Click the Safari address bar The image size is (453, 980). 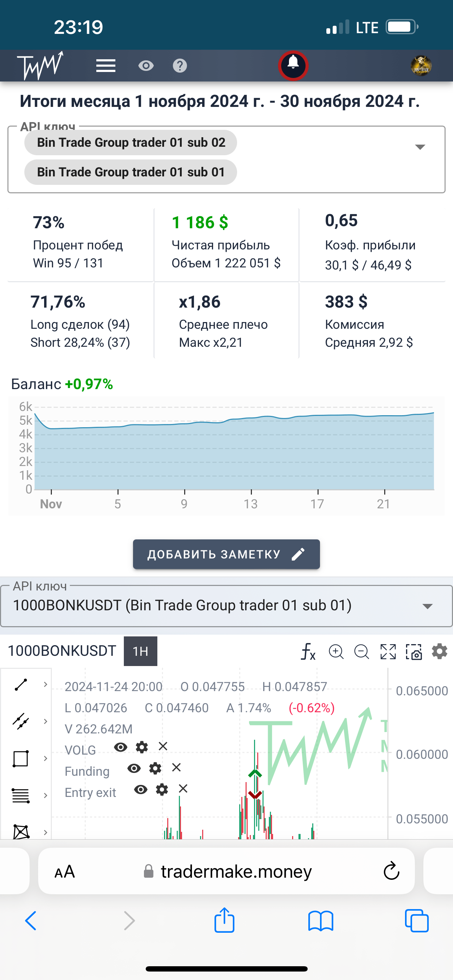pyautogui.click(x=236, y=871)
